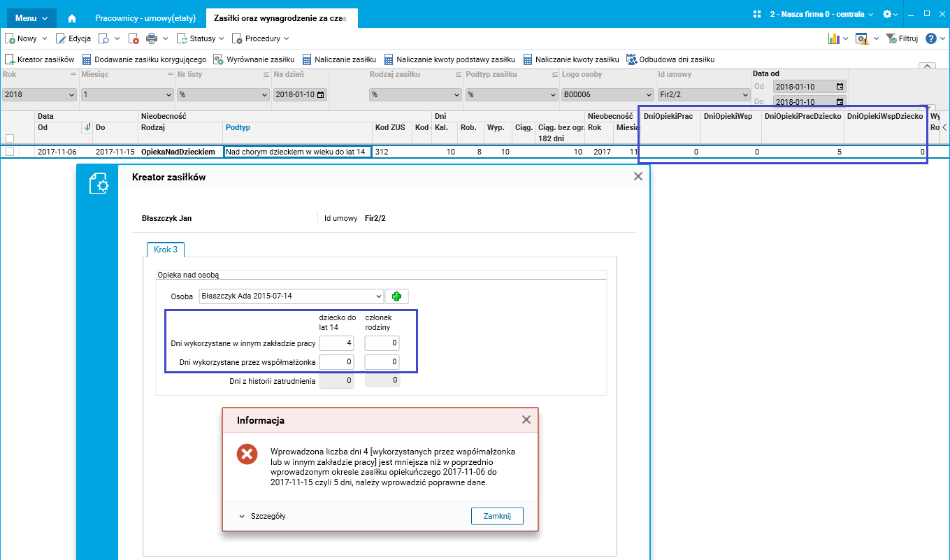Switch to Zasiłki oraz wynagrodzenie za czas tab

280,18
